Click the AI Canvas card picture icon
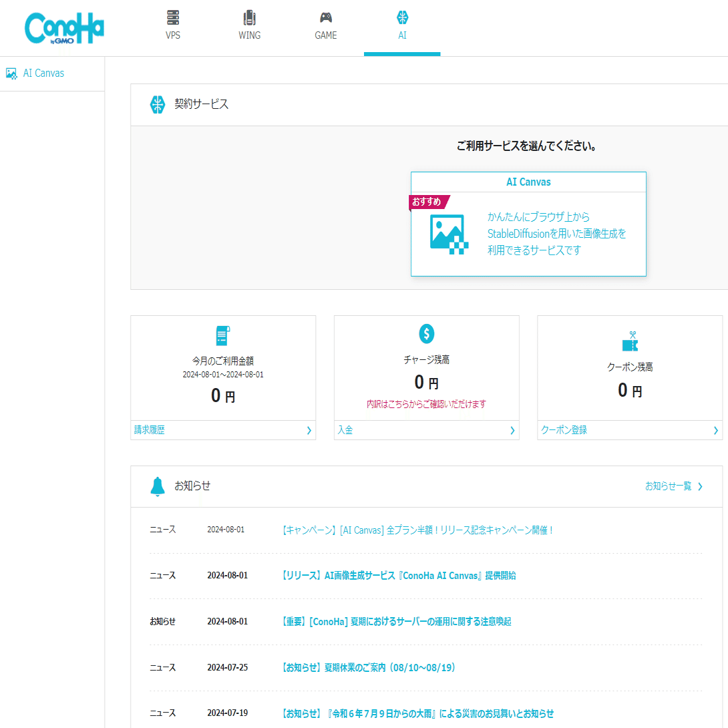This screenshot has width=728, height=728. click(449, 234)
